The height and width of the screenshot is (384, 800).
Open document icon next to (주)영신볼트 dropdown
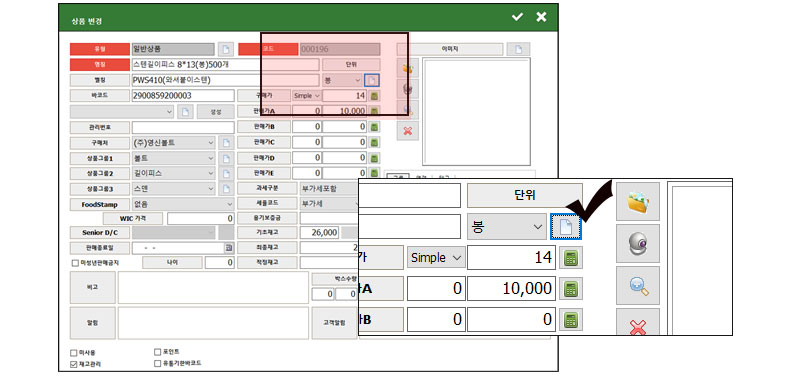pos(226,143)
